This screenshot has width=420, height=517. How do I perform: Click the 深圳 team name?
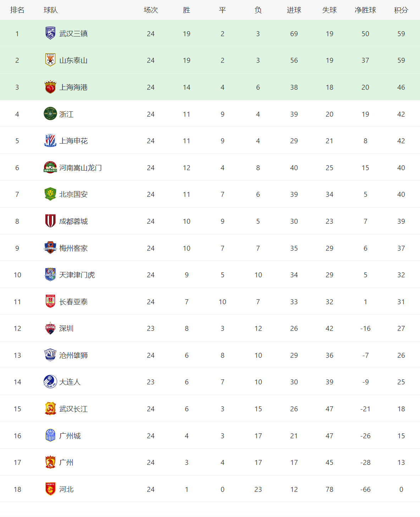point(66,328)
